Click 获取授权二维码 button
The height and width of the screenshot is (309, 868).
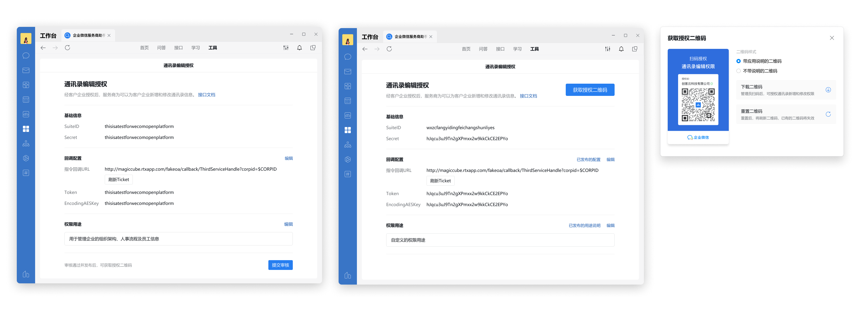590,90
